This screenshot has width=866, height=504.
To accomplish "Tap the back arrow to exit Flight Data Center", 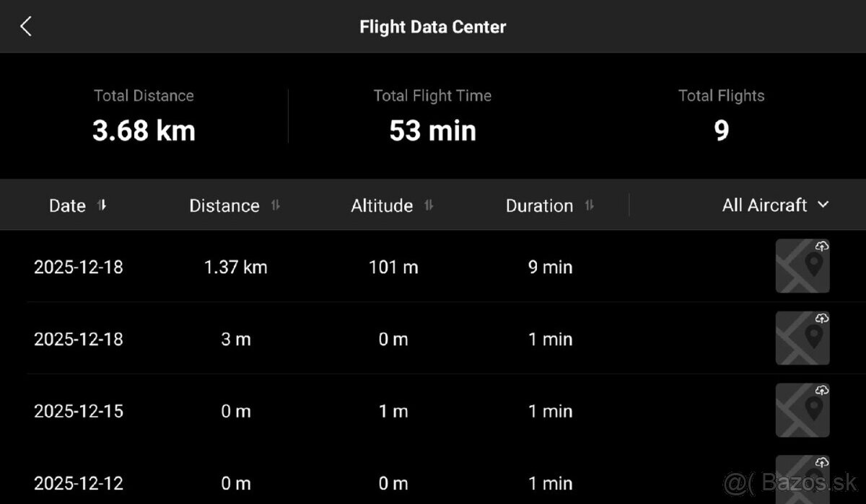I will tap(26, 26).
